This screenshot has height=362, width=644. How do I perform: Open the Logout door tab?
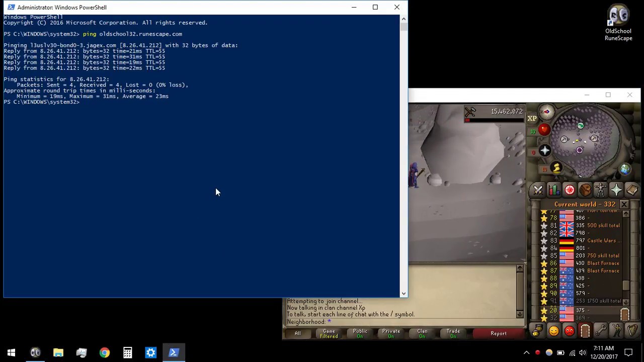pos(585,331)
